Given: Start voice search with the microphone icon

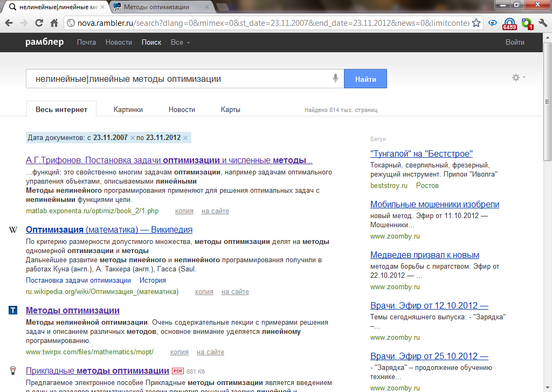Looking at the screenshot, I should coord(335,78).
